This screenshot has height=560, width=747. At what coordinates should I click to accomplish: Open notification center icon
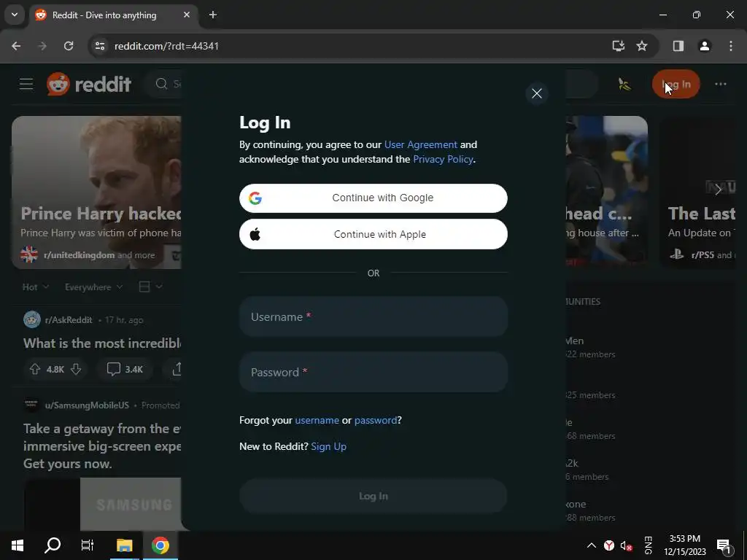[x=723, y=545]
